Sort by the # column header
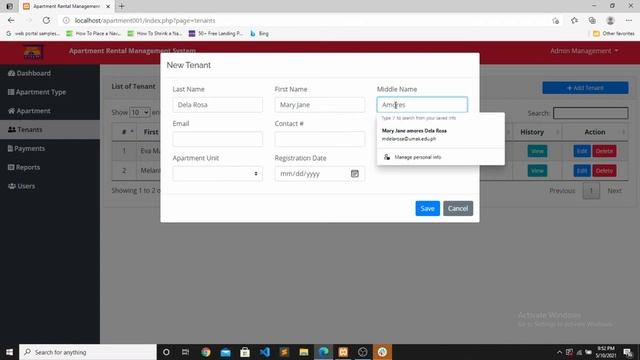Viewport: 640px width, 360px height. pos(124,132)
